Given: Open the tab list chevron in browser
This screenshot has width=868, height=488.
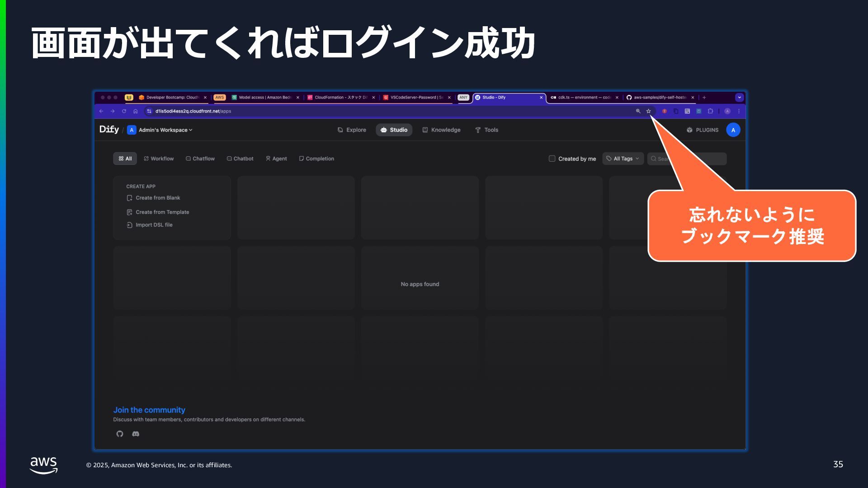Looking at the screenshot, I should click(739, 98).
